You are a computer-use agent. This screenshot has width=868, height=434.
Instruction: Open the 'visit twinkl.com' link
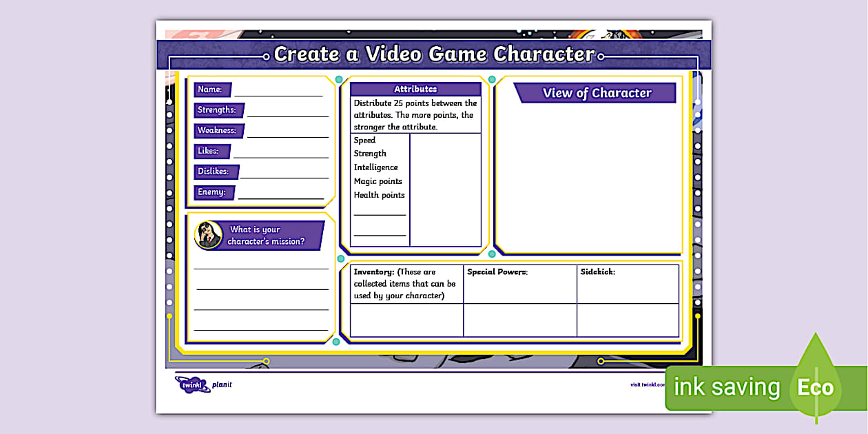647,384
